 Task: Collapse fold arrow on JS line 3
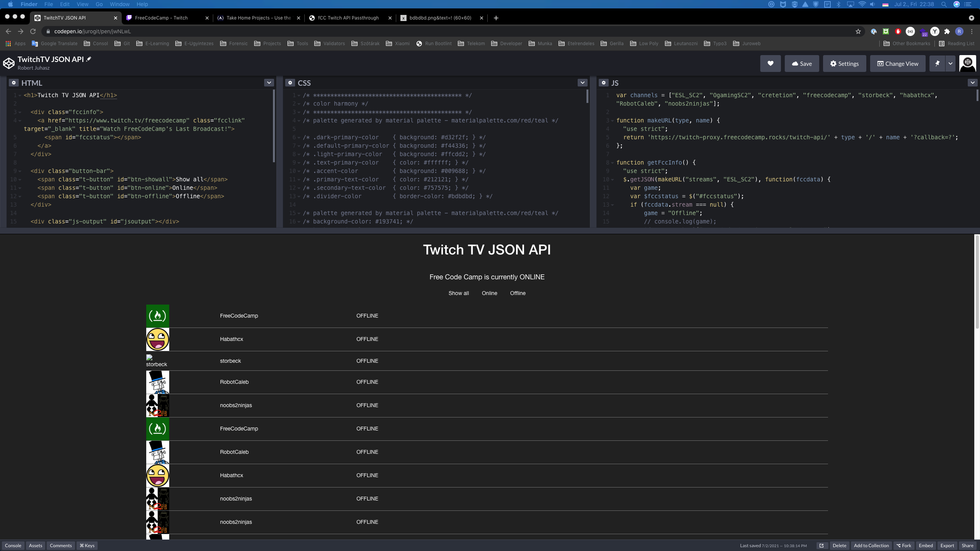pyautogui.click(x=612, y=121)
